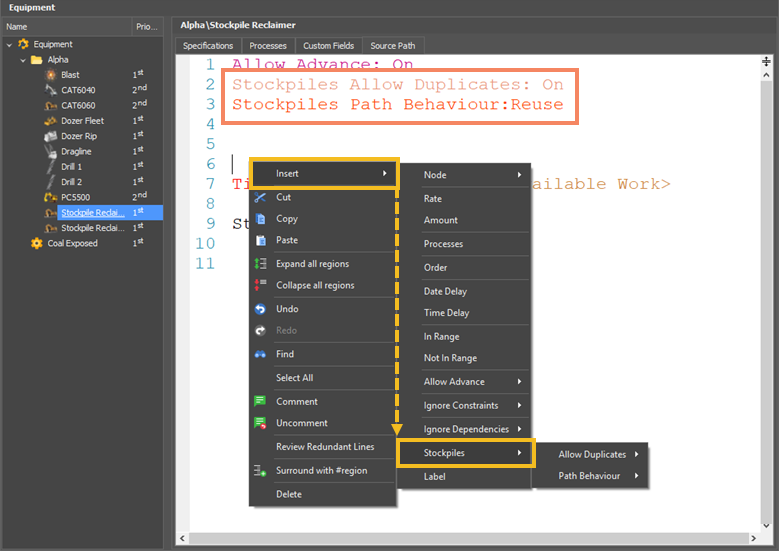Switch to the Processes tab
The height and width of the screenshot is (551, 779).
pos(267,46)
